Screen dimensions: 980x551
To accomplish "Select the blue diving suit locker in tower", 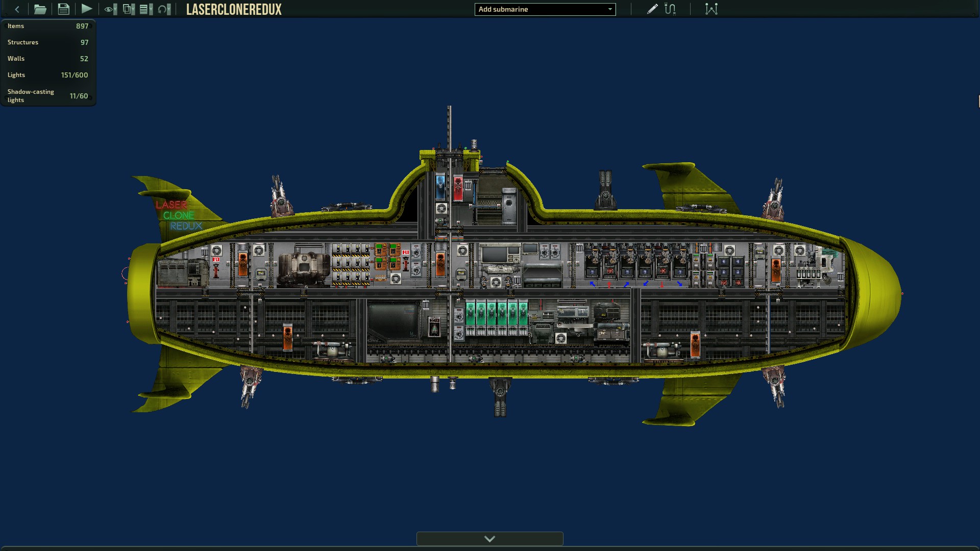I will 440,187.
